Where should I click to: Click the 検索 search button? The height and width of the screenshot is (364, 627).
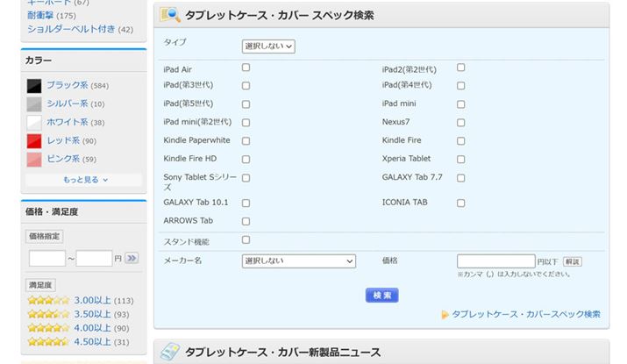[381, 296]
